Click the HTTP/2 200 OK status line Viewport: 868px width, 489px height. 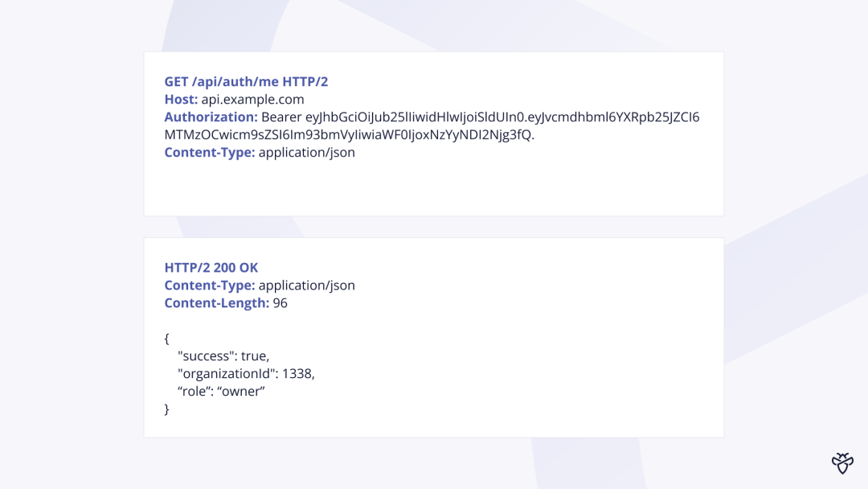[211, 268]
